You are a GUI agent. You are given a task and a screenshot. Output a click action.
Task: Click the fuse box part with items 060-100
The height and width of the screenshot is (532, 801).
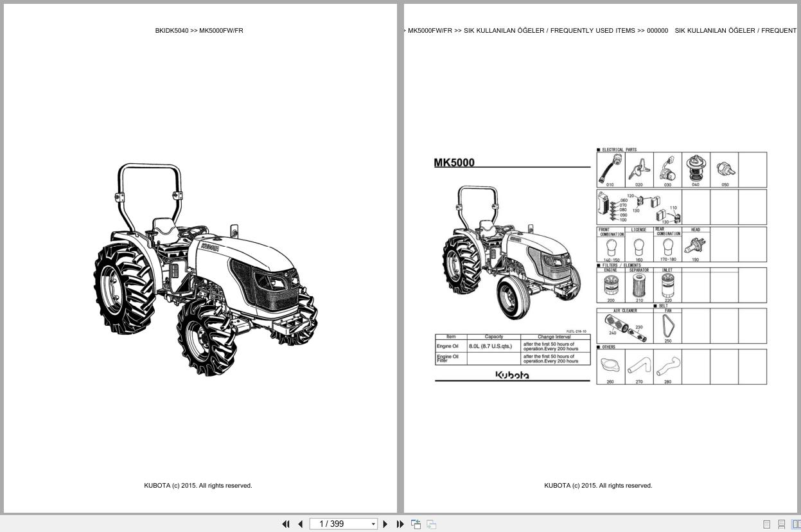click(612, 207)
